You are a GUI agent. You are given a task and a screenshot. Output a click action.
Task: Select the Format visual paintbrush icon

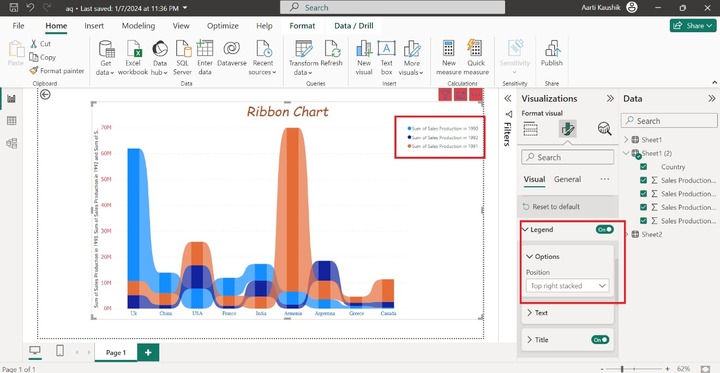568,129
